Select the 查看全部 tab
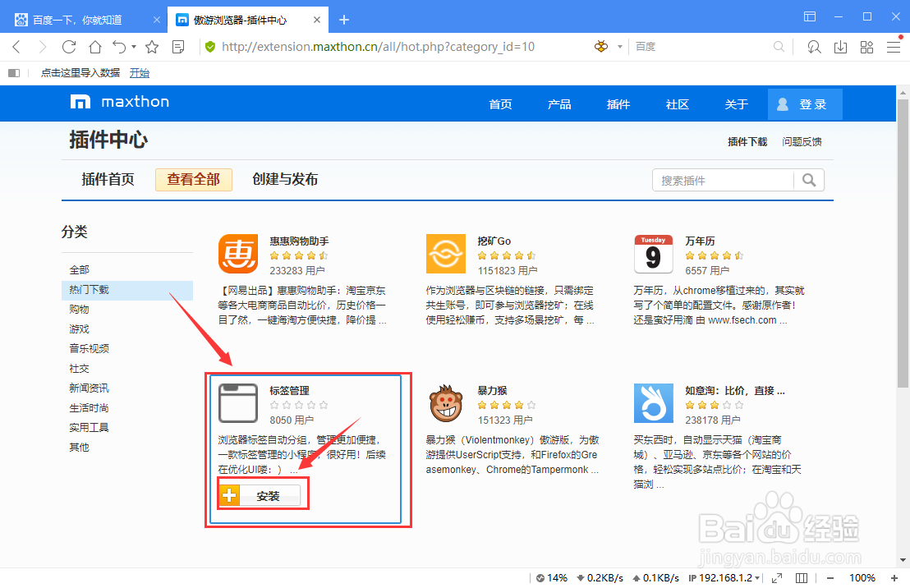 pos(194,179)
